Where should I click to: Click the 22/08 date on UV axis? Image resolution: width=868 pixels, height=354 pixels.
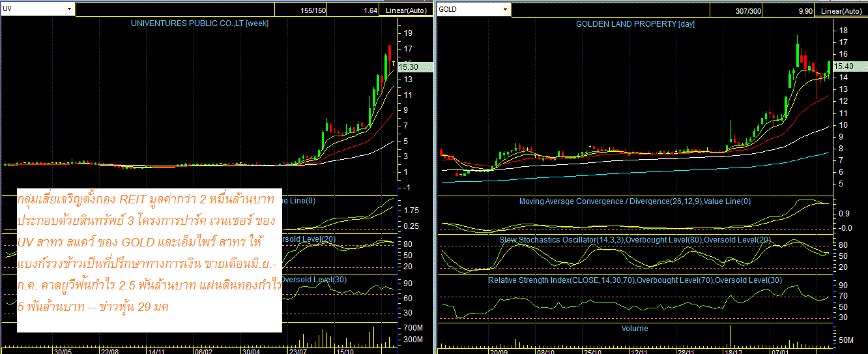point(109,351)
